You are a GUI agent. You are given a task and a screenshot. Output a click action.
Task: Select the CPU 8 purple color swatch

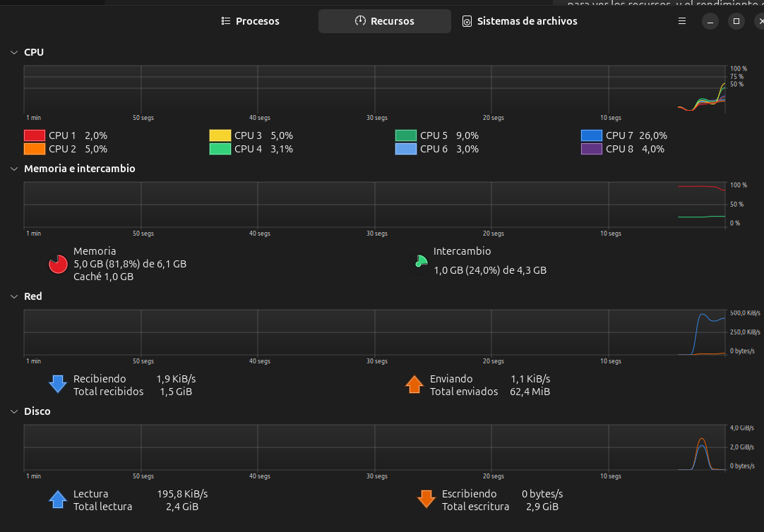[x=592, y=149]
